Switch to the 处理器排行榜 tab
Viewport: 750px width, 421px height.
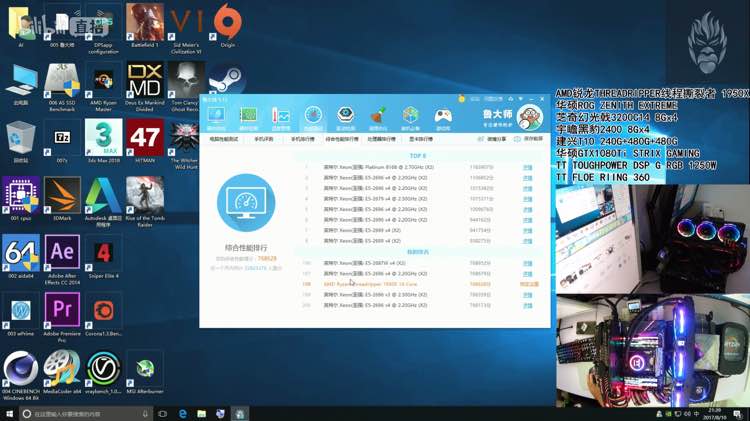382,139
